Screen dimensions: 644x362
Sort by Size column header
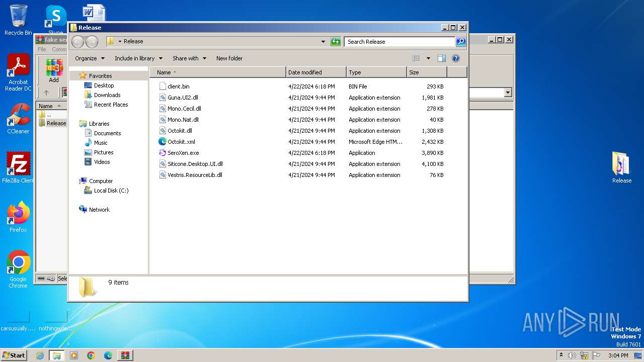427,72
